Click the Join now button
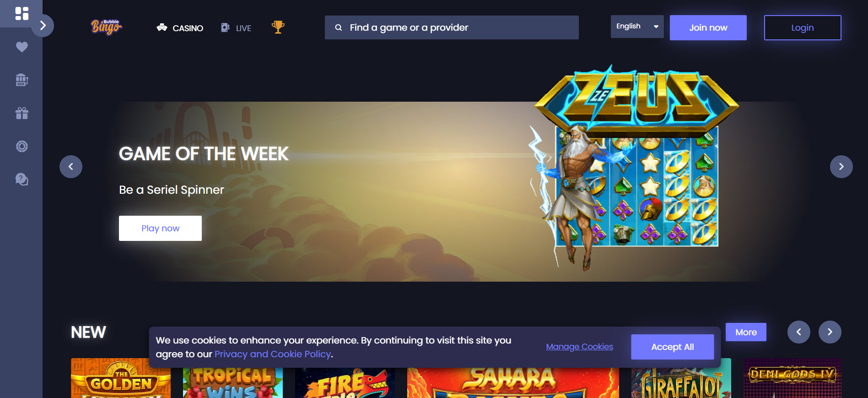868x398 pixels. [x=708, y=27]
